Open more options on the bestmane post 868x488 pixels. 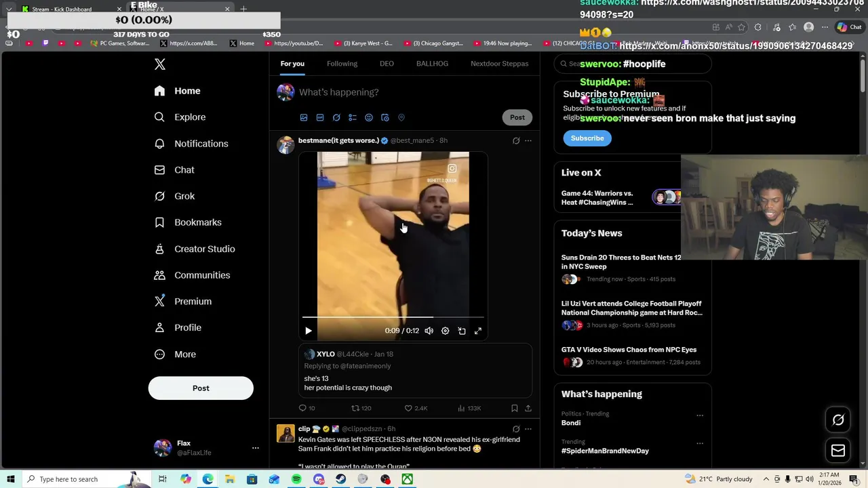click(x=528, y=141)
